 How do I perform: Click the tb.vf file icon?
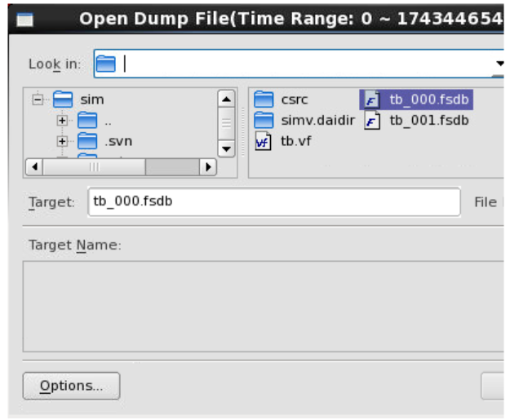click(x=263, y=141)
